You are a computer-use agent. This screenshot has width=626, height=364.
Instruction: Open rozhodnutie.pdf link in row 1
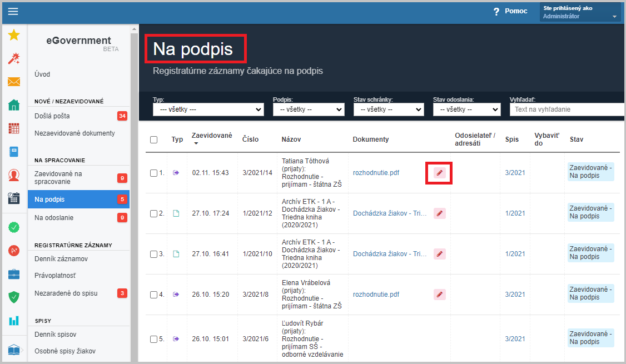click(x=376, y=173)
